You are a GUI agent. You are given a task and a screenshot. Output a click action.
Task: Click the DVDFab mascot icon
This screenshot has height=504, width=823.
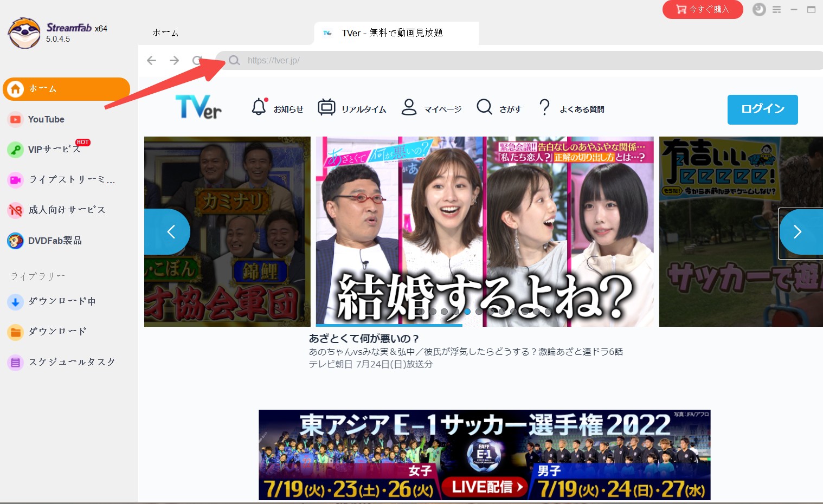point(15,241)
